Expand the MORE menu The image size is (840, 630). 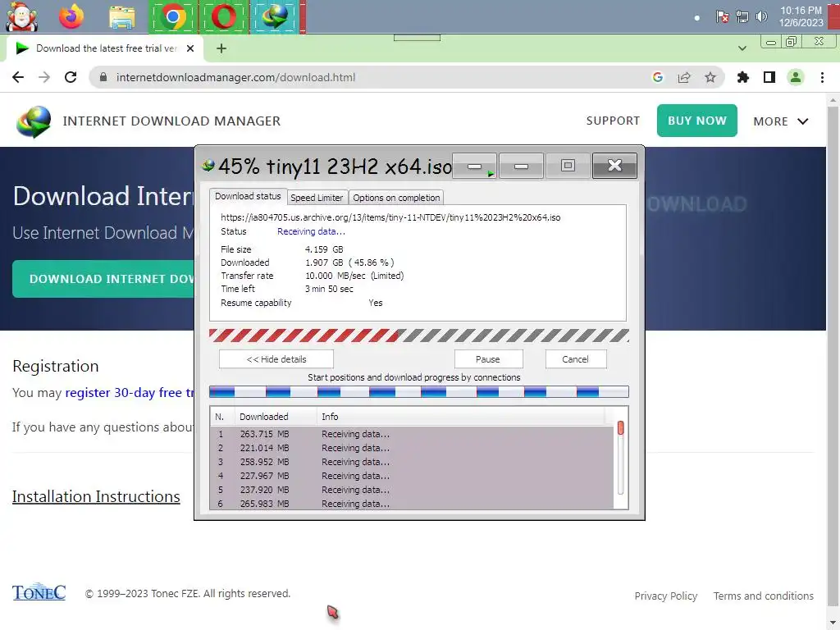coord(781,121)
